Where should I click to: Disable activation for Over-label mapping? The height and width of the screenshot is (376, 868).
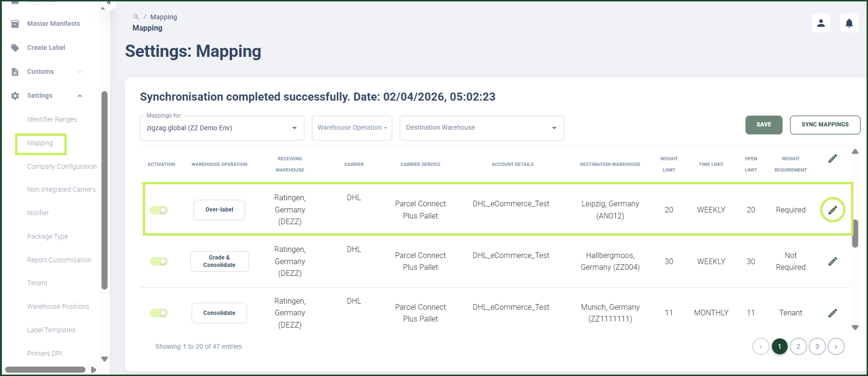click(x=159, y=210)
